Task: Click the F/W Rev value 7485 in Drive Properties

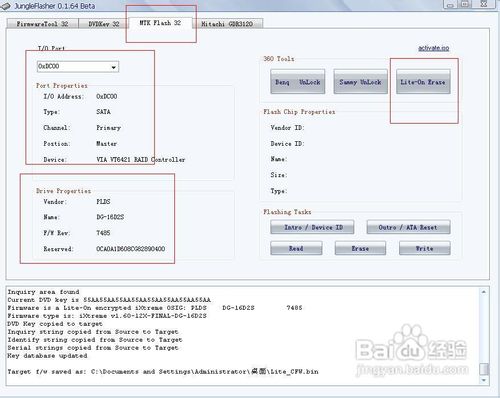Action: [103, 233]
